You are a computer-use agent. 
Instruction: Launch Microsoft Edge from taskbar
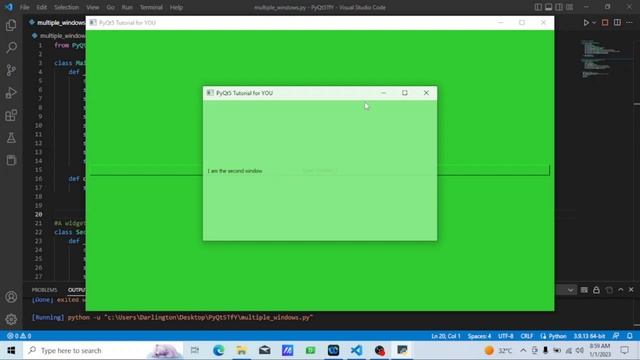(x=218, y=350)
